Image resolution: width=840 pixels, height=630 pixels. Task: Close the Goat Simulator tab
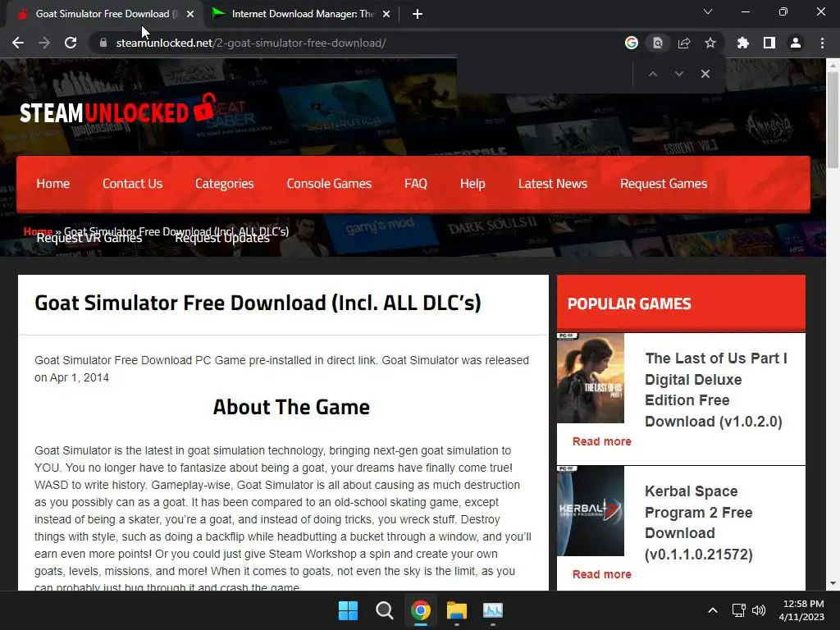190,14
